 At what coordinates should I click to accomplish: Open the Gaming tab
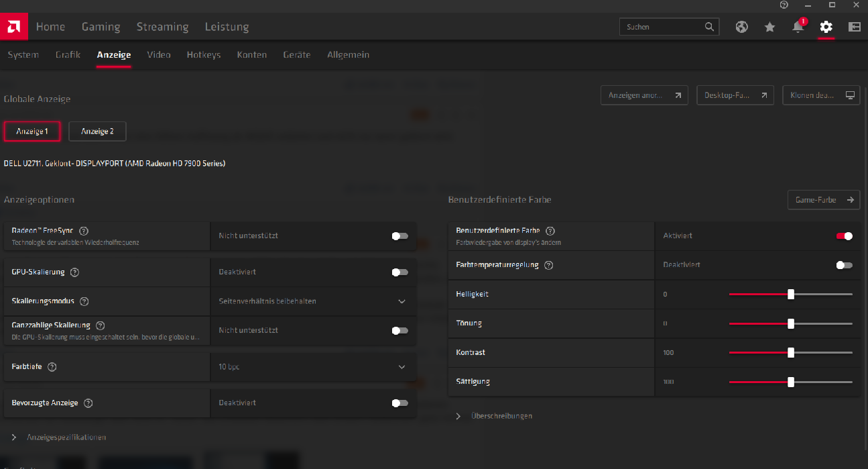click(101, 27)
